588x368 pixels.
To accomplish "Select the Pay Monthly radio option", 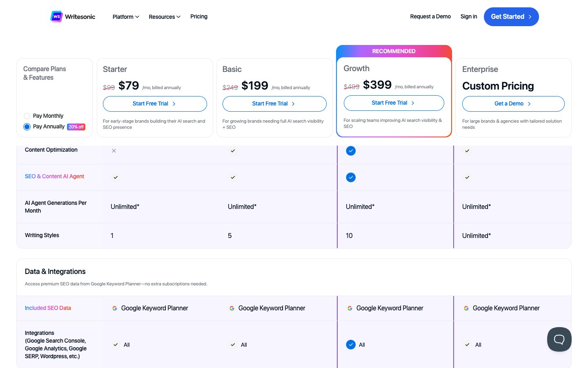I will (x=27, y=116).
